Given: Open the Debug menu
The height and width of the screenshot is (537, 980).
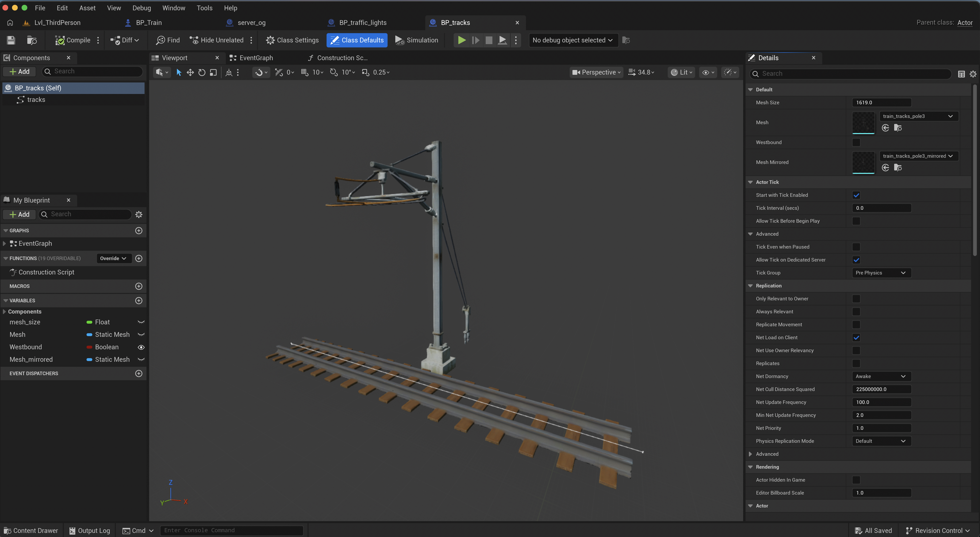Looking at the screenshot, I should [141, 8].
